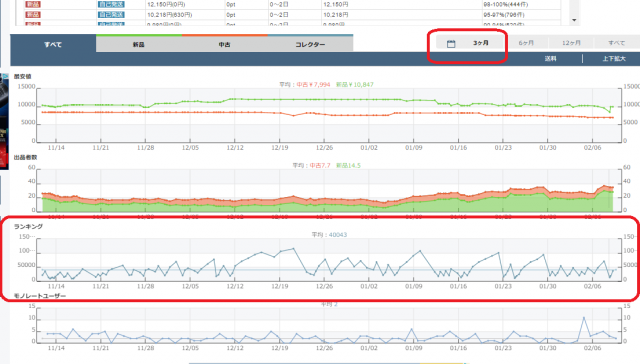The image size is (640, 364).
Task: Choose the 3ヶ月 period button
Action: point(481,43)
